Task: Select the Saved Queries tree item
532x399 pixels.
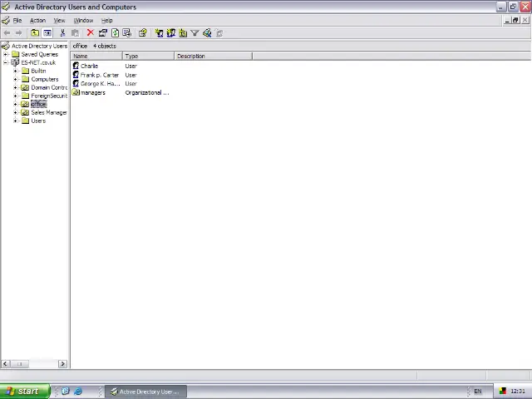Action: pos(39,54)
